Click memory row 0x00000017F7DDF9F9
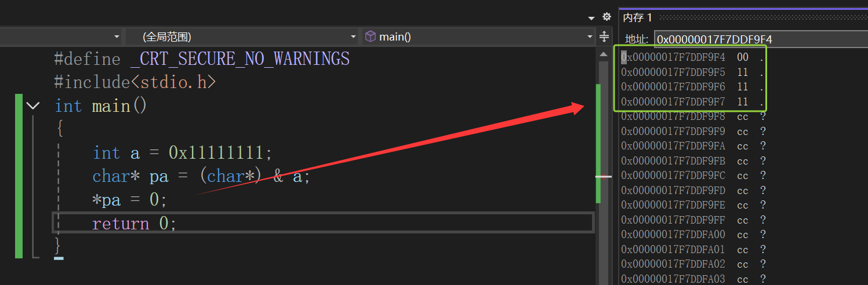 693,131
